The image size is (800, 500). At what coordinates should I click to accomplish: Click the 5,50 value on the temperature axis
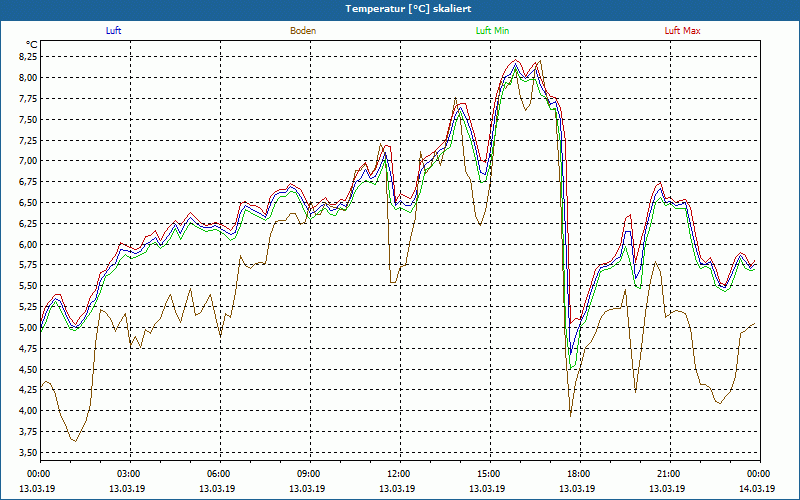click(28, 286)
